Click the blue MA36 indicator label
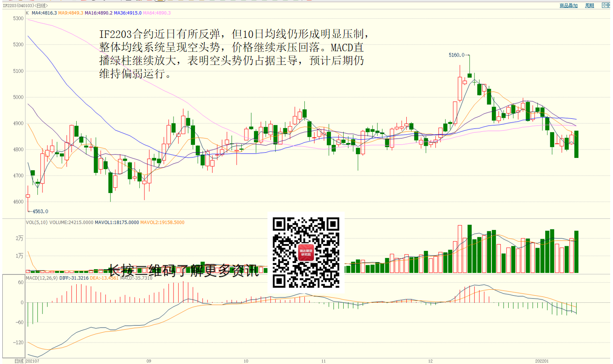 point(128,13)
